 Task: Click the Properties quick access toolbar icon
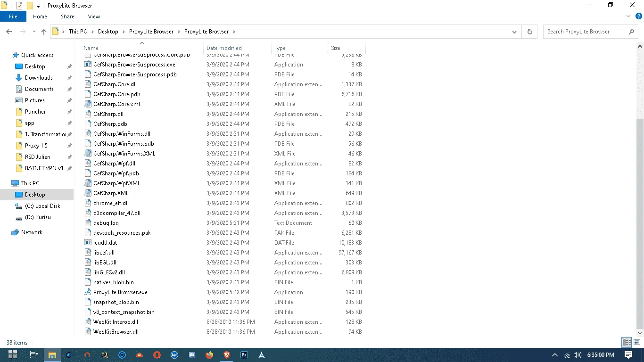coord(19,6)
